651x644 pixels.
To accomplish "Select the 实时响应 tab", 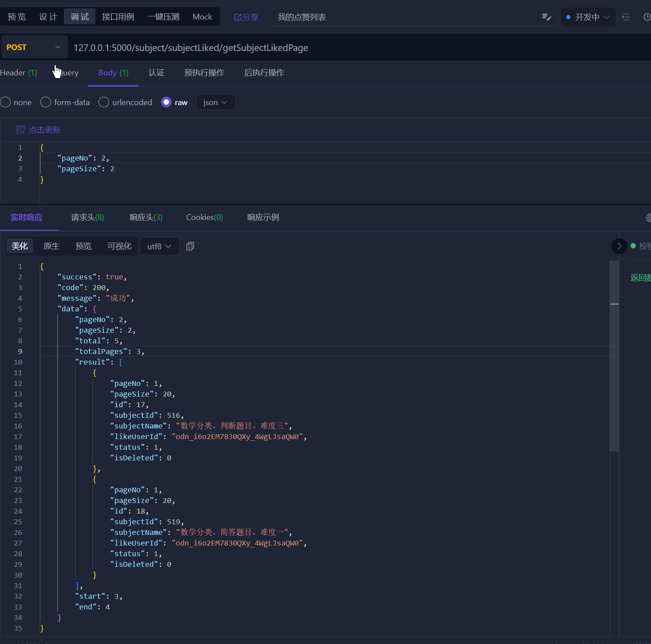I will coord(27,217).
